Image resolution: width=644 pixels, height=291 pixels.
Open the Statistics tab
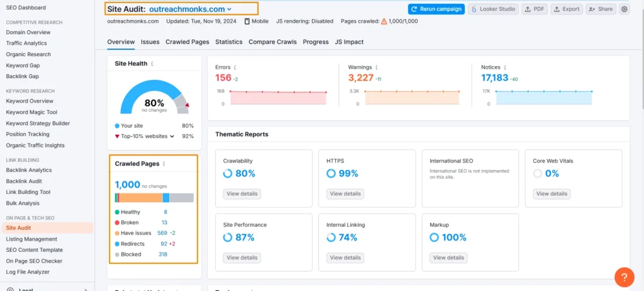point(229,42)
